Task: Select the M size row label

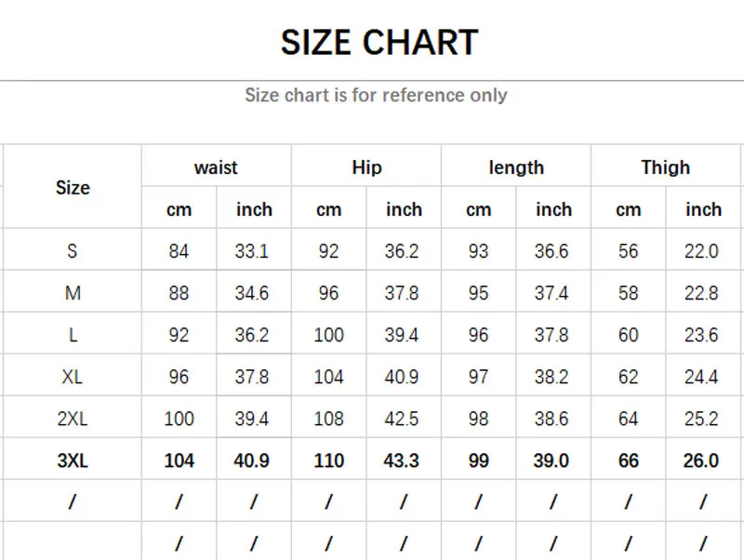Action: 73,293
